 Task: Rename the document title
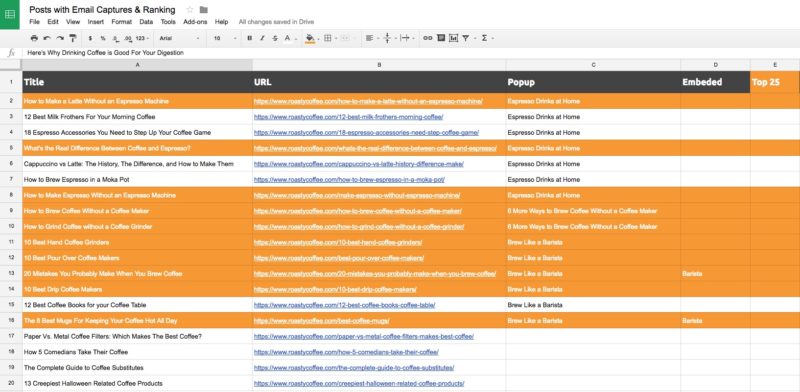click(102, 10)
